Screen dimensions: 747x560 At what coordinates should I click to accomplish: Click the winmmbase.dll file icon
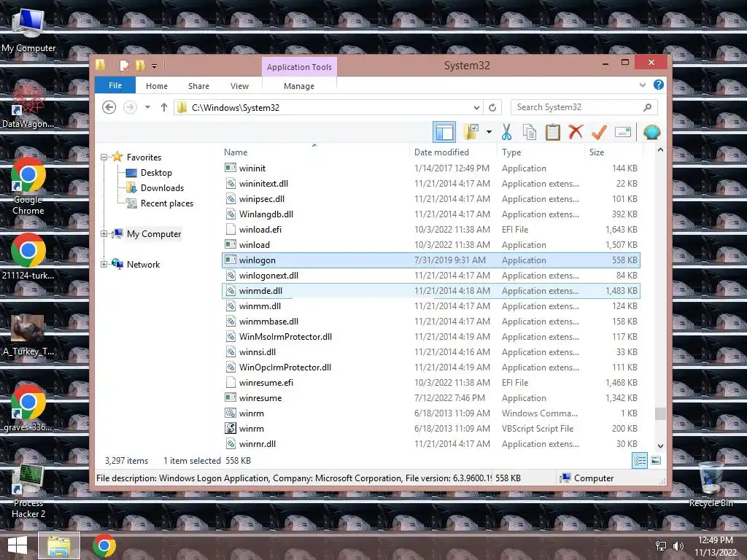click(x=231, y=322)
